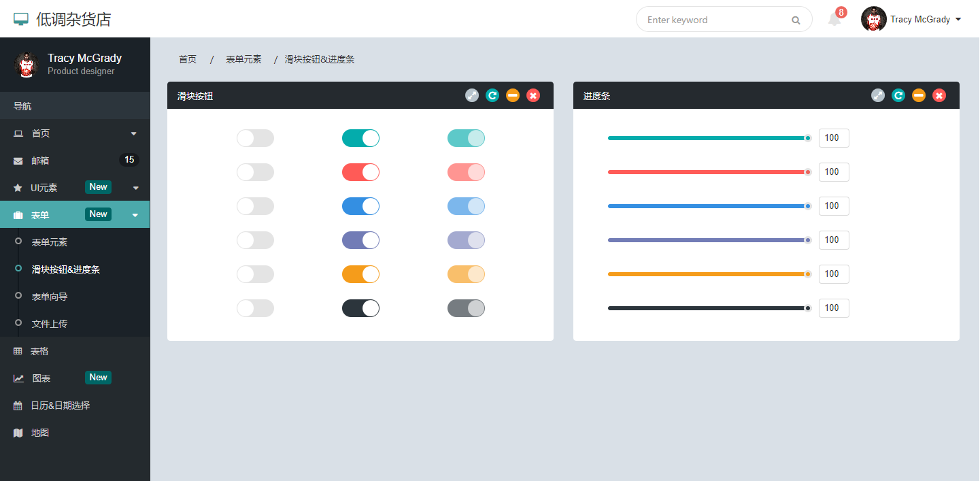
Task: Turn off the orange enabled switch
Action: 360,274
